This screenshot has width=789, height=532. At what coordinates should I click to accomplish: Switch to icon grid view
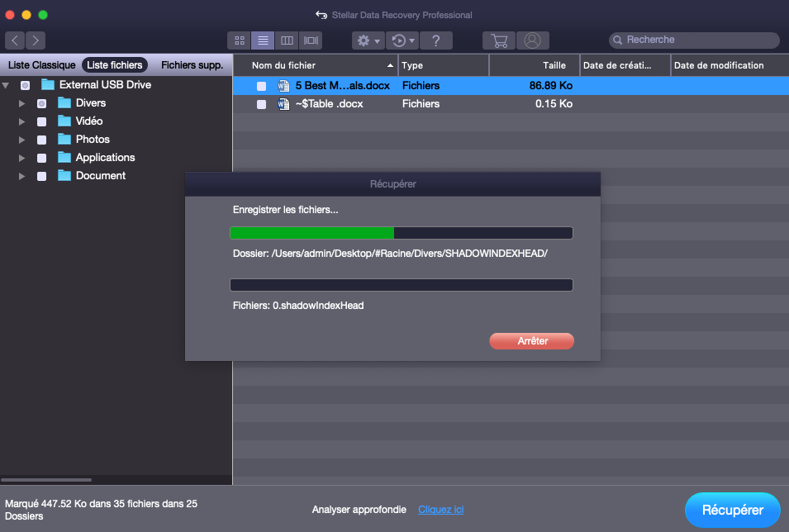(240, 40)
